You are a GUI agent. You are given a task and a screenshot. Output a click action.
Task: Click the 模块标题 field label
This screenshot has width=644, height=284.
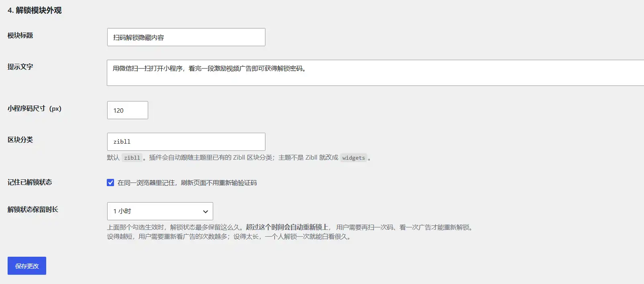[x=20, y=35]
